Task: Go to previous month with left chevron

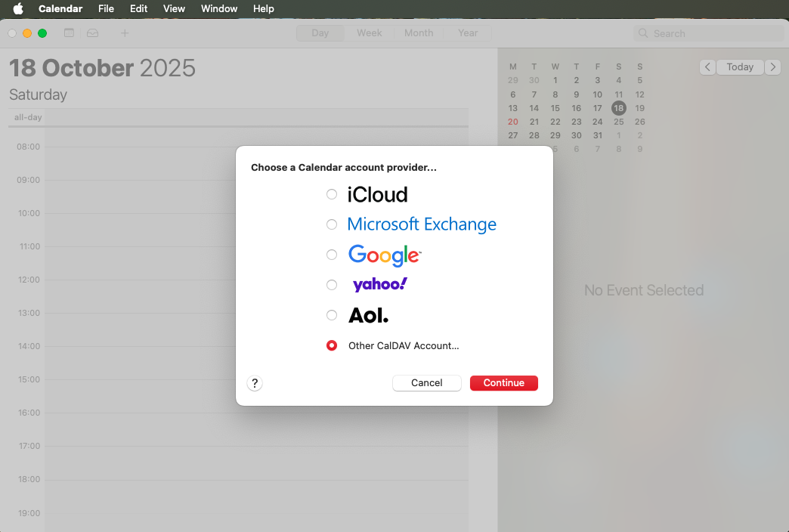Action: pyautogui.click(x=707, y=67)
